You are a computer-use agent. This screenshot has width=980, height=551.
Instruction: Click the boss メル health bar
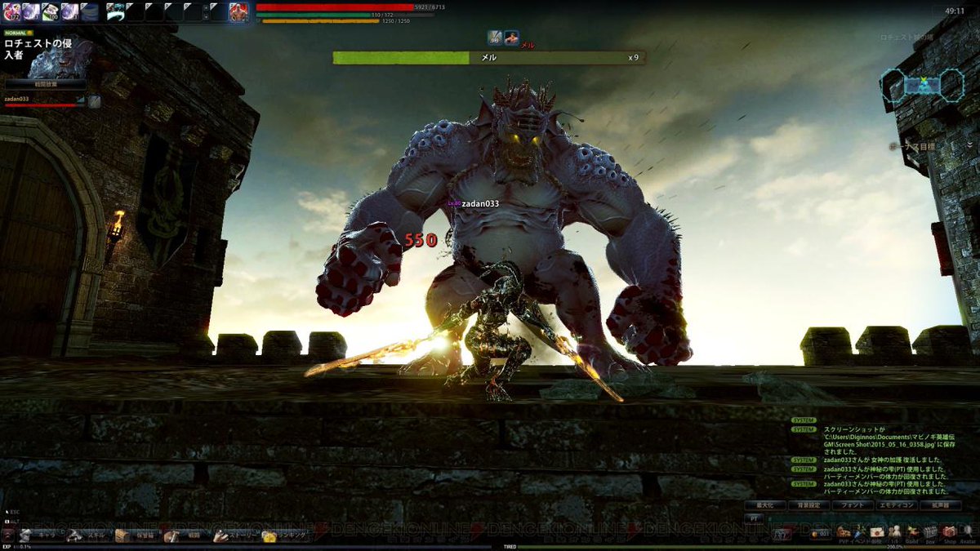488,58
